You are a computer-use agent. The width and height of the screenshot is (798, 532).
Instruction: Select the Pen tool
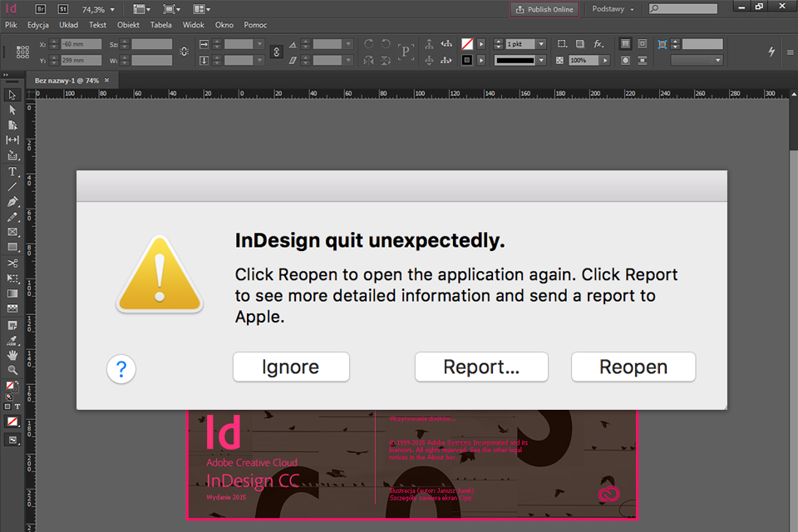coord(12,202)
